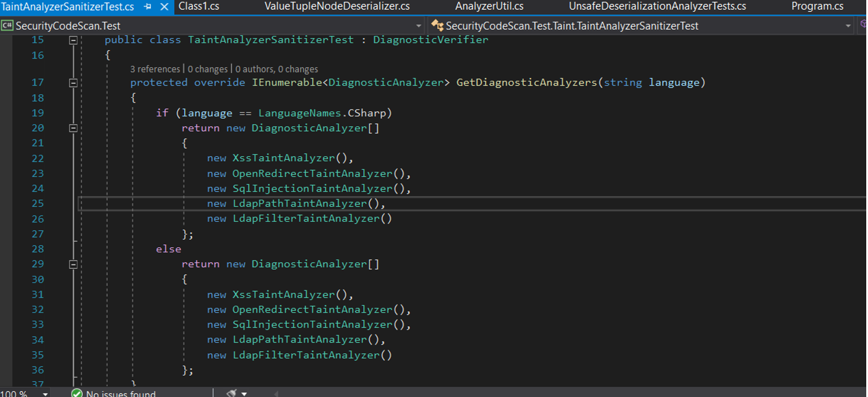The image size is (868, 397).
Task: Click line number 17 in the margin
Action: [x=37, y=83]
